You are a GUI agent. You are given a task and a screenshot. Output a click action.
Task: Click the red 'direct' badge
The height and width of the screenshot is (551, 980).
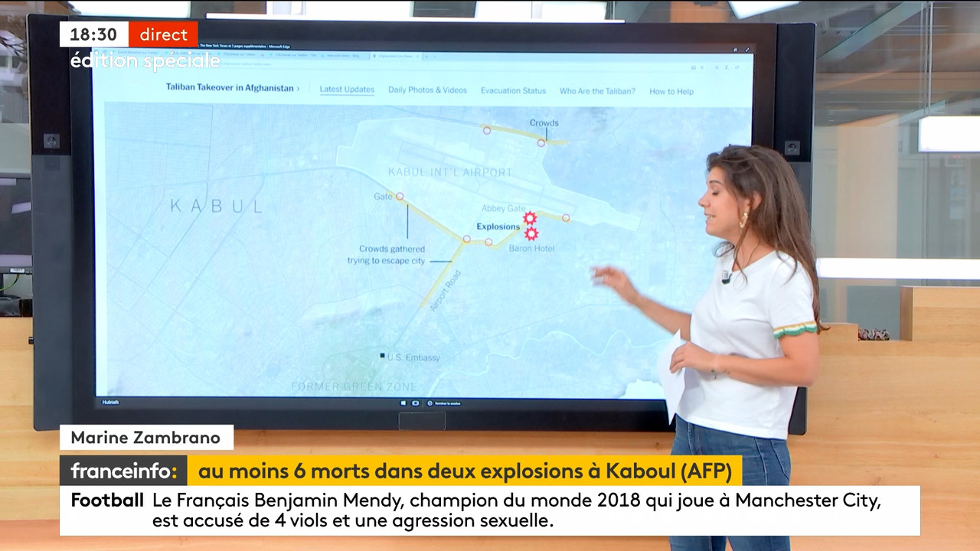click(x=163, y=34)
